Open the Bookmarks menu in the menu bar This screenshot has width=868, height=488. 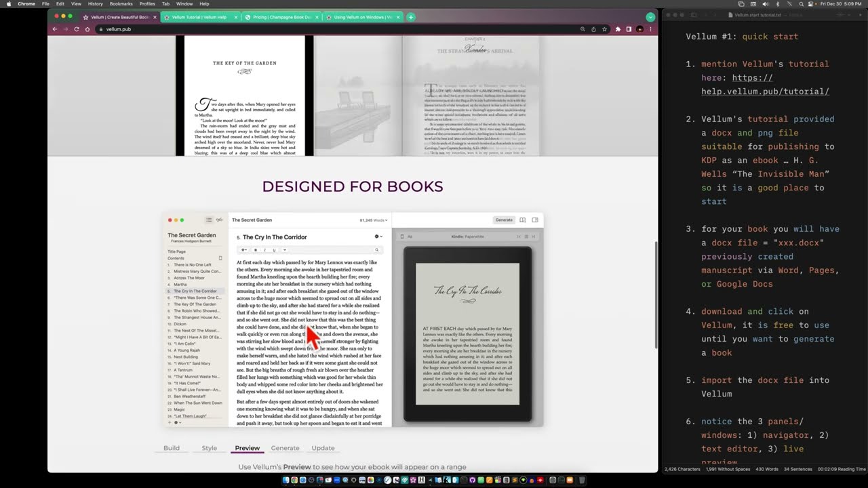(x=121, y=3)
